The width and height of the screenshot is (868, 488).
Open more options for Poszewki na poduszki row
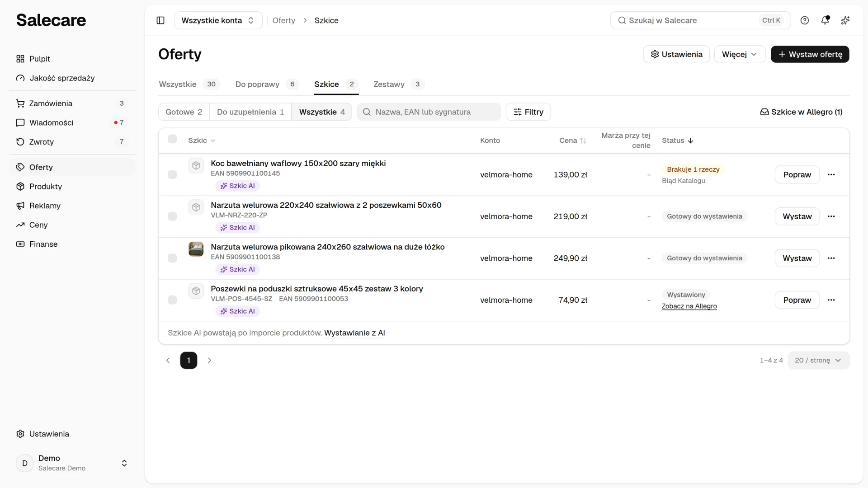[x=831, y=300]
